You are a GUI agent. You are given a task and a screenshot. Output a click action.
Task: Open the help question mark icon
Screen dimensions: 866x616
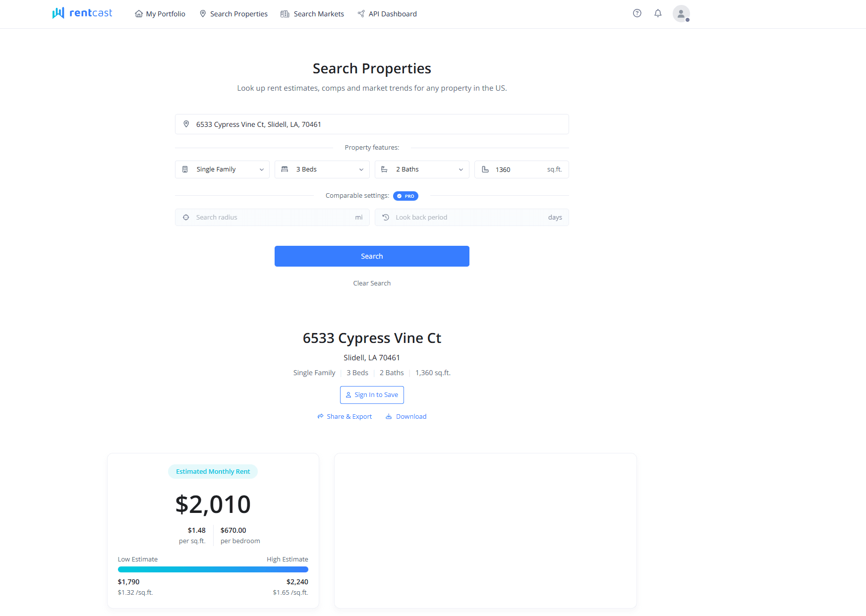coord(637,13)
